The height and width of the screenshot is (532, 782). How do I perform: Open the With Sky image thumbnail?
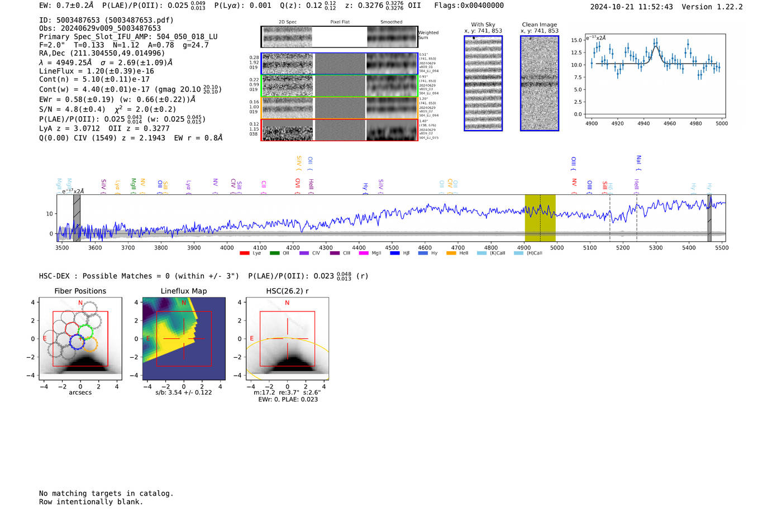coord(483,83)
